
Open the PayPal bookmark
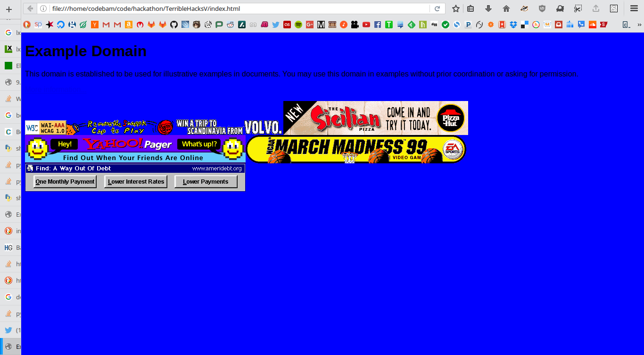point(468,25)
